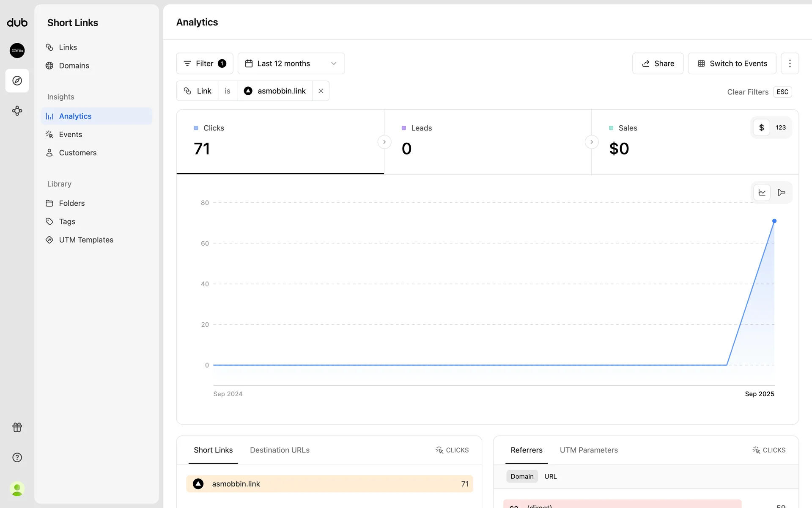Switch to the UTM Parameters tab
This screenshot has width=812, height=508.
click(x=588, y=450)
